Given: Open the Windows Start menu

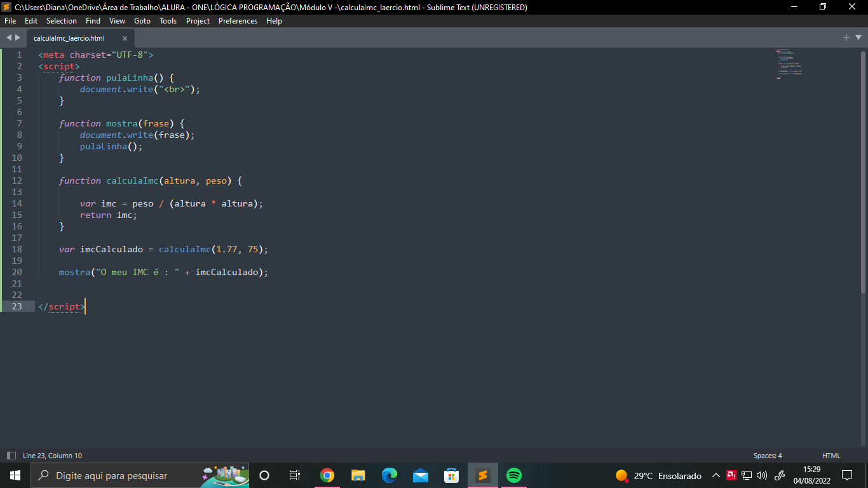Looking at the screenshot, I should tap(15, 475).
